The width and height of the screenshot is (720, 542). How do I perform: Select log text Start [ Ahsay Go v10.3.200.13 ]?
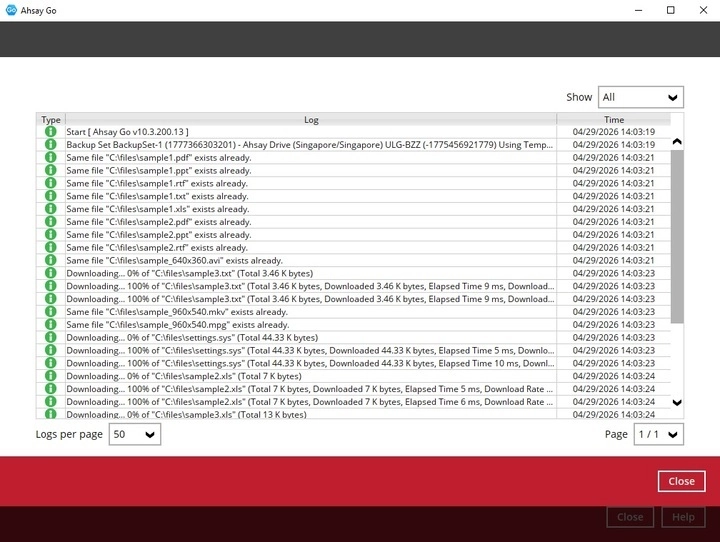pyautogui.click(x=127, y=132)
